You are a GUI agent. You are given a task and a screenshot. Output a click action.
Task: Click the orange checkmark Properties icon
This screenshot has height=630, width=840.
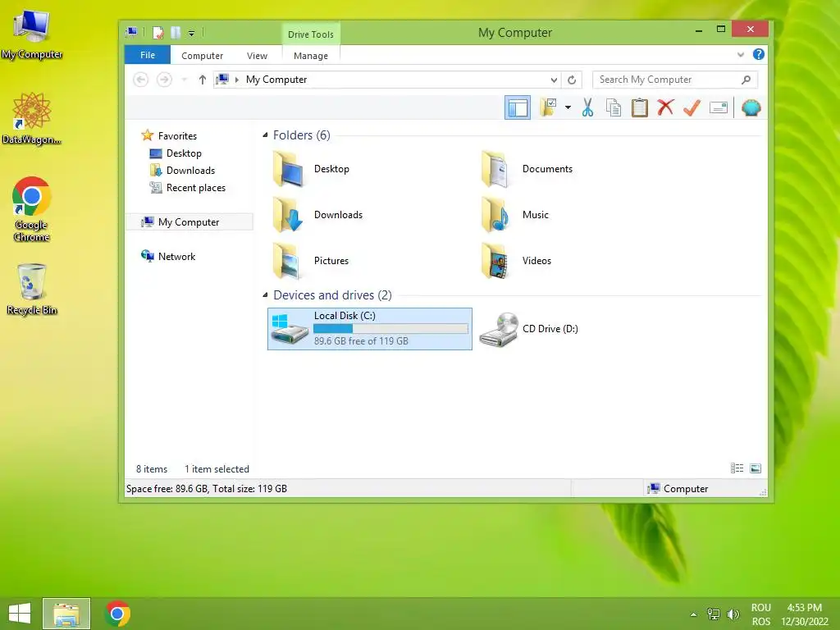tap(692, 107)
